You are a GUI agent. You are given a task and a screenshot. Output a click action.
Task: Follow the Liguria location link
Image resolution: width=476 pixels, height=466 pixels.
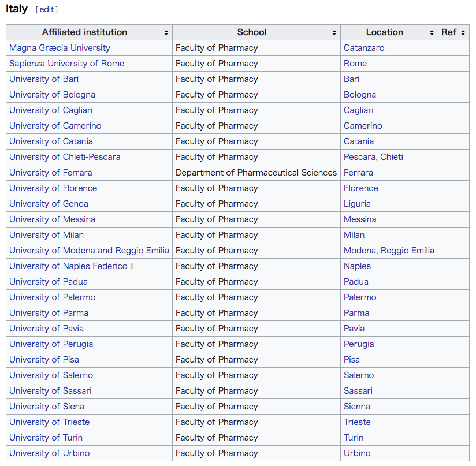(x=357, y=204)
